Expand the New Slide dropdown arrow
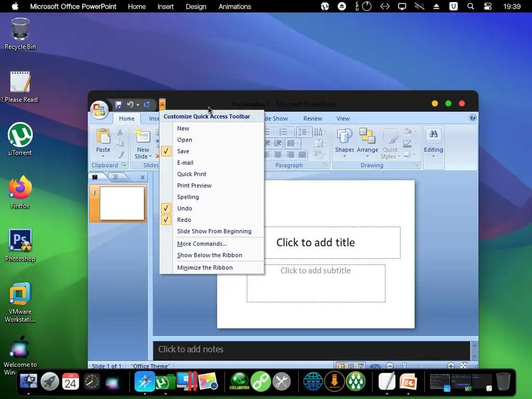The height and width of the screenshot is (399, 532). [150, 156]
